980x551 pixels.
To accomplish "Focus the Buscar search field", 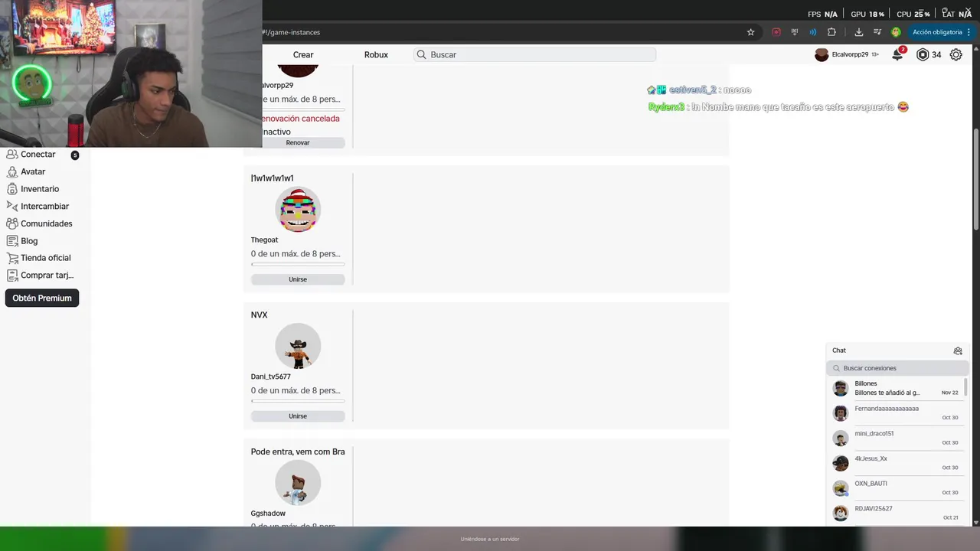I will [535, 54].
